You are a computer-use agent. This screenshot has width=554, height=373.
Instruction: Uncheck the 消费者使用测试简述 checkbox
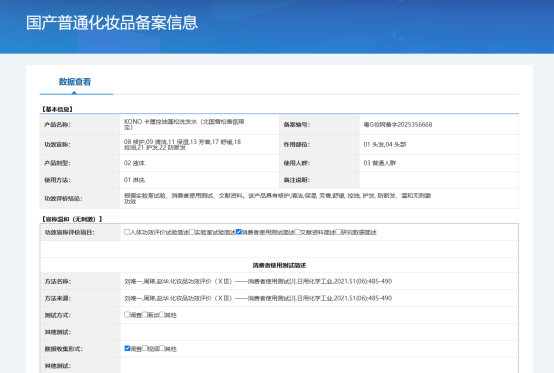click(238, 232)
